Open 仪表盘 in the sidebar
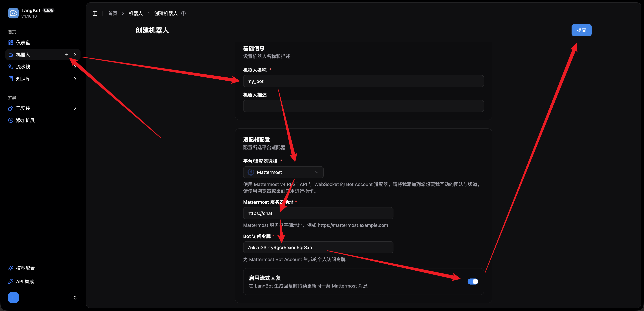The width and height of the screenshot is (644, 311). (x=43, y=43)
